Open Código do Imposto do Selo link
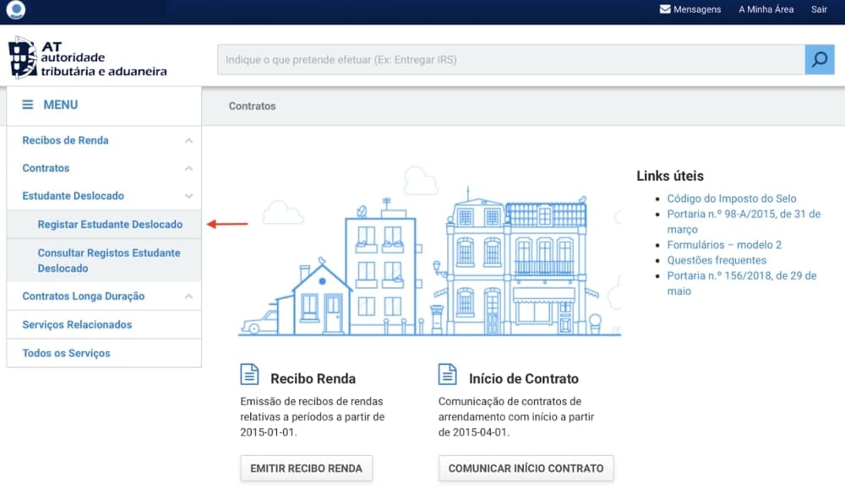 point(732,199)
